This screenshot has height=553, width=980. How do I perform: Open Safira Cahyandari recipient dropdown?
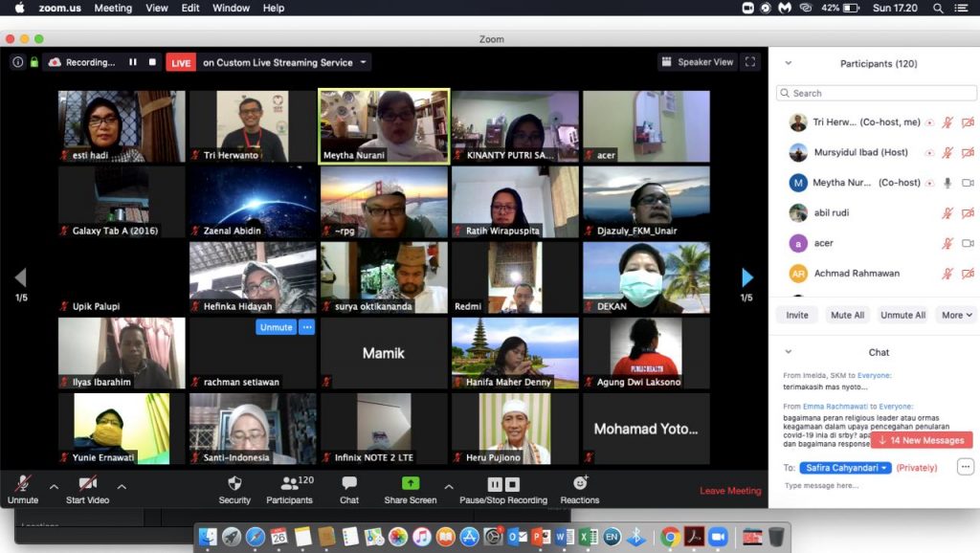tap(846, 468)
